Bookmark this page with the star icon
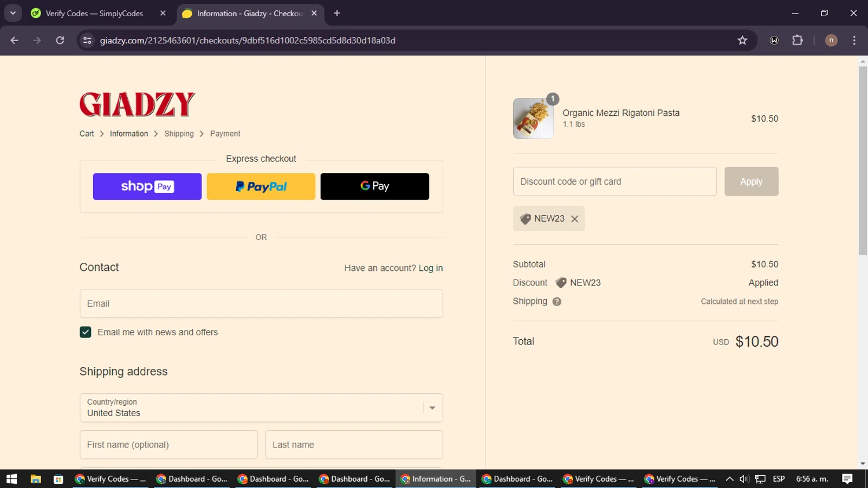868x488 pixels. tap(742, 41)
